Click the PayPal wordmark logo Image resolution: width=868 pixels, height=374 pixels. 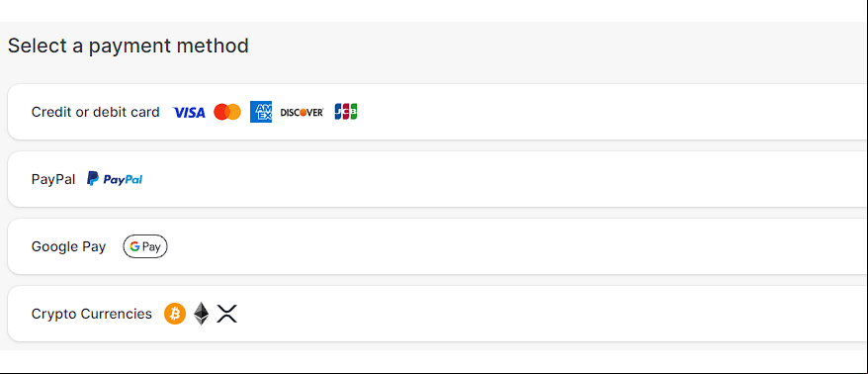(x=123, y=179)
